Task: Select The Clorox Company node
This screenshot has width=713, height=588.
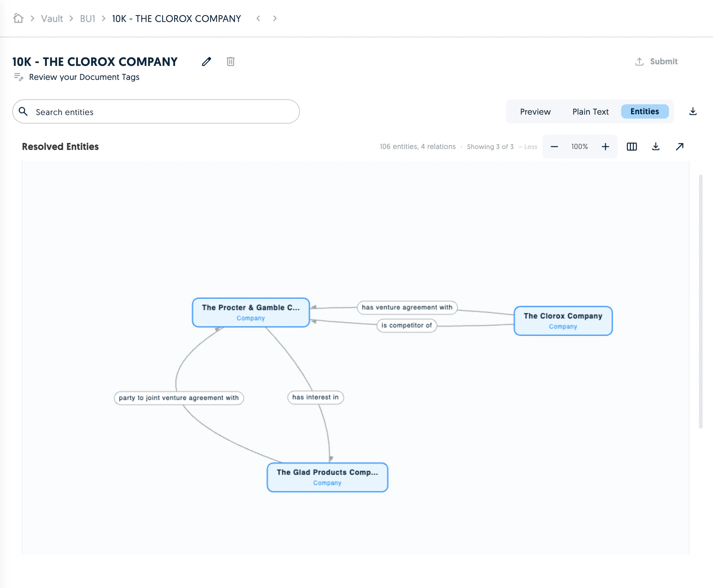Action: point(563,321)
